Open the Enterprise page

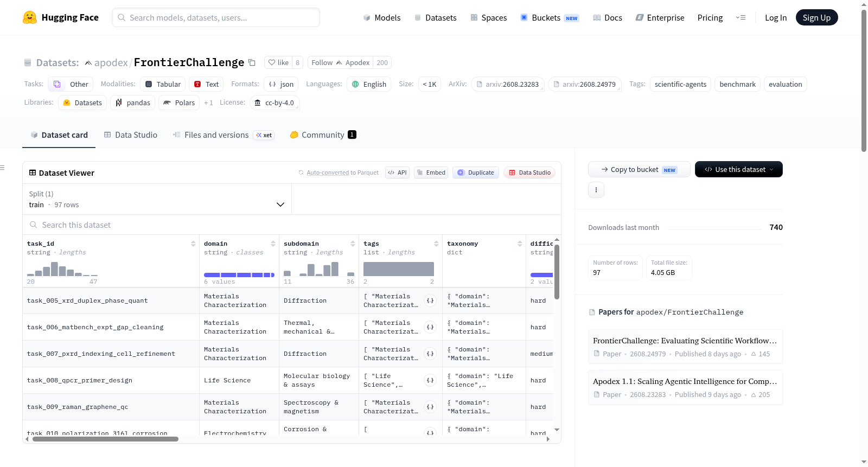(x=660, y=17)
